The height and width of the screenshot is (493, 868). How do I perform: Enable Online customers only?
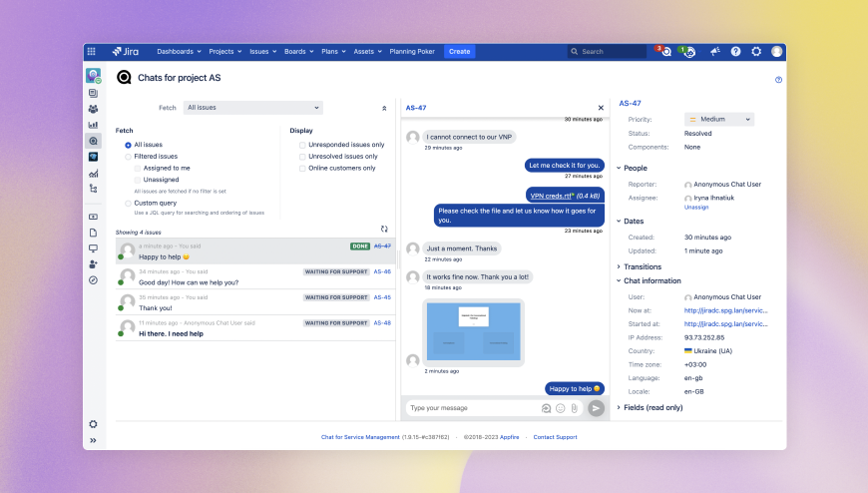tap(302, 169)
